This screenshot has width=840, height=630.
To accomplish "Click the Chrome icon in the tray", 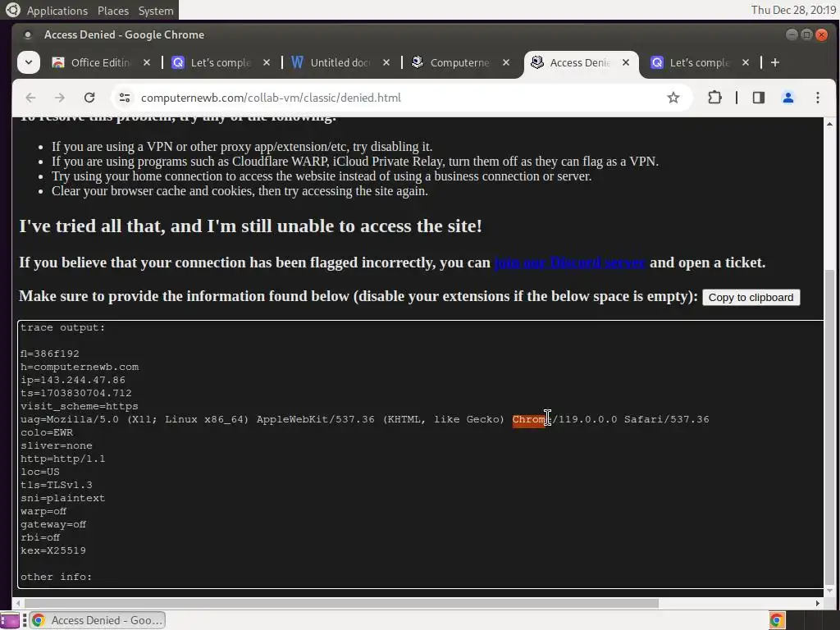I will point(777,620).
